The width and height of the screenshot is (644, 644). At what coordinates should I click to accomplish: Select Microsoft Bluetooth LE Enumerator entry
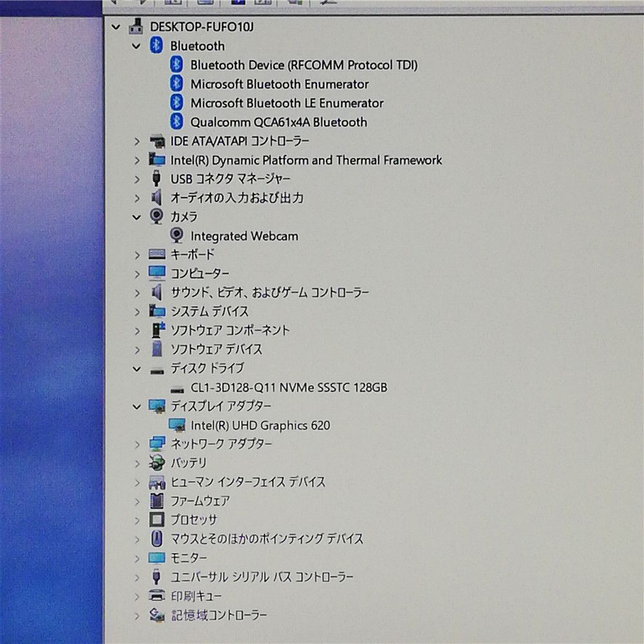tap(287, 103)
